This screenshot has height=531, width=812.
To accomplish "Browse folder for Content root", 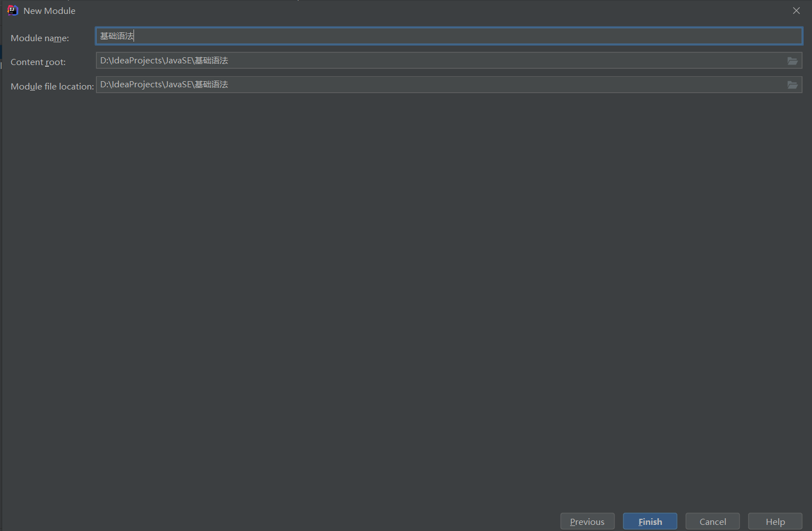I will [x=793, y=61].
